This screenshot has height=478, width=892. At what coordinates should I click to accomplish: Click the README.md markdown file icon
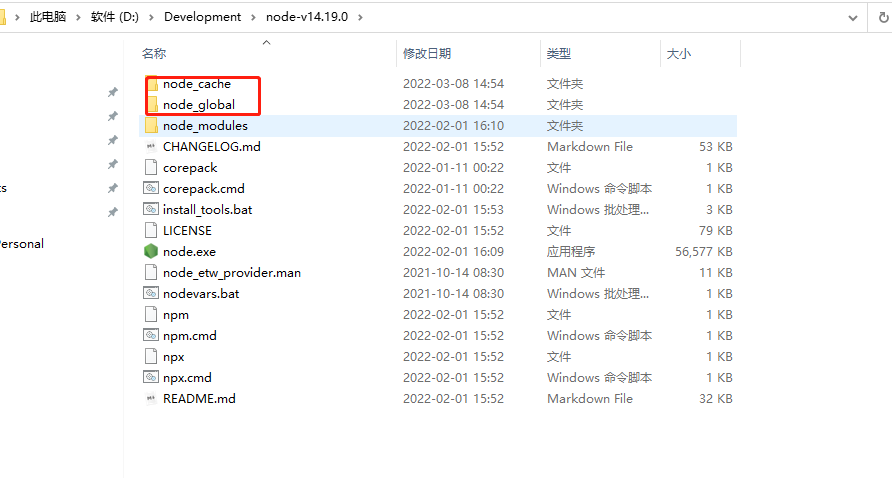[x=151, y=399]
